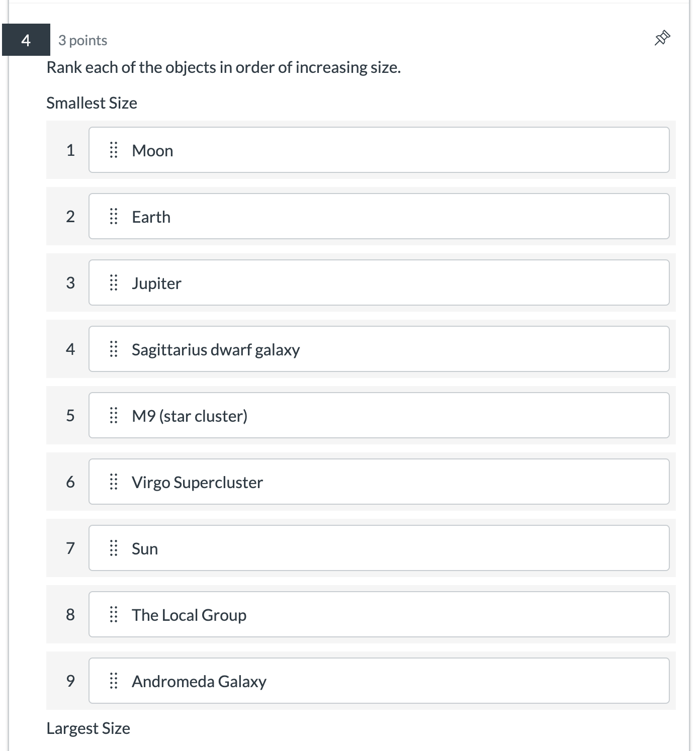Click the 3 points label

83,40
